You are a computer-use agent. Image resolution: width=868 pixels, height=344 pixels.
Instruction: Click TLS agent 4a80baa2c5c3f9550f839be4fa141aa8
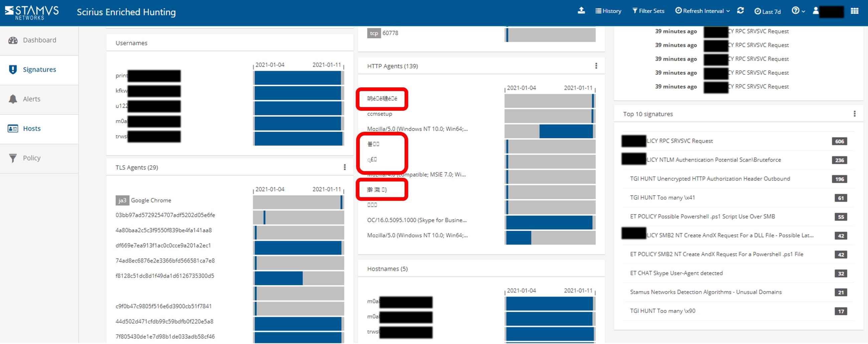point(163,230)
